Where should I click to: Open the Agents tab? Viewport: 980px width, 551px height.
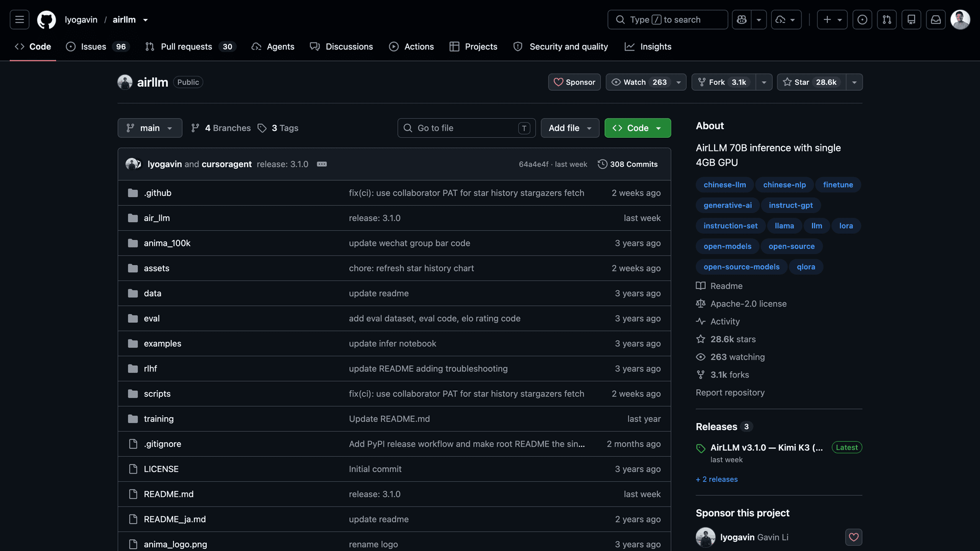[273, 46]
